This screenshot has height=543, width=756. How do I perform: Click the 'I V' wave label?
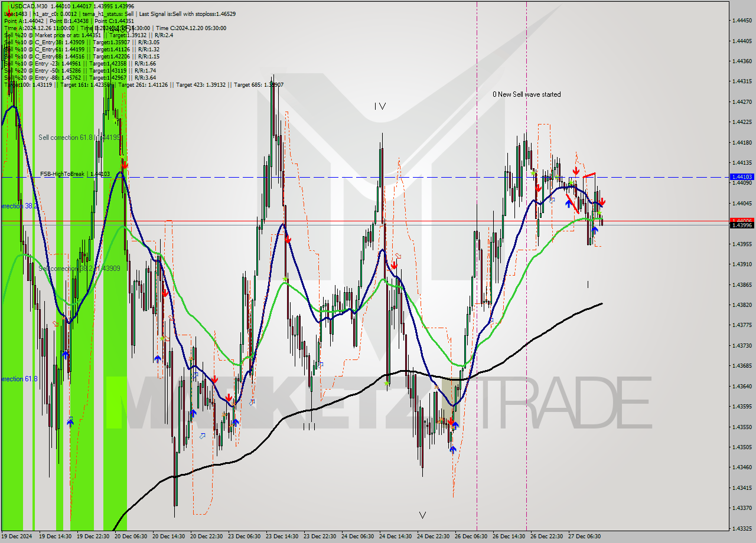[x=380, y=106]
